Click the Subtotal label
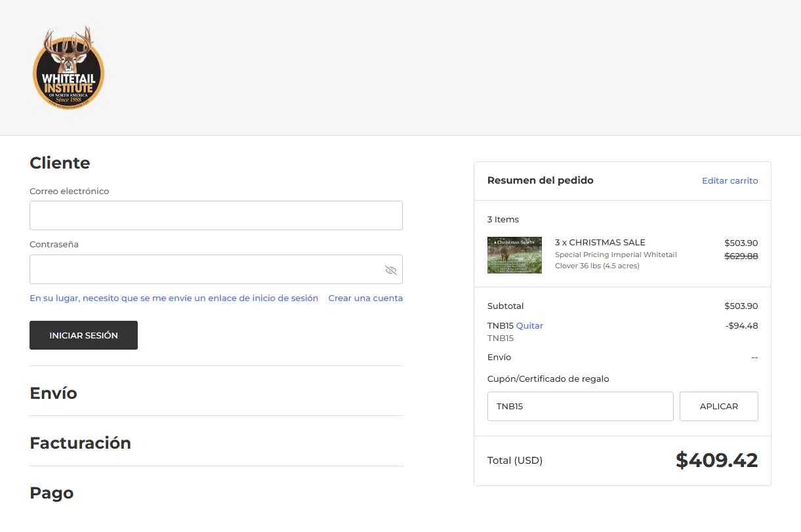801x532 pixels. coord(505,306)
